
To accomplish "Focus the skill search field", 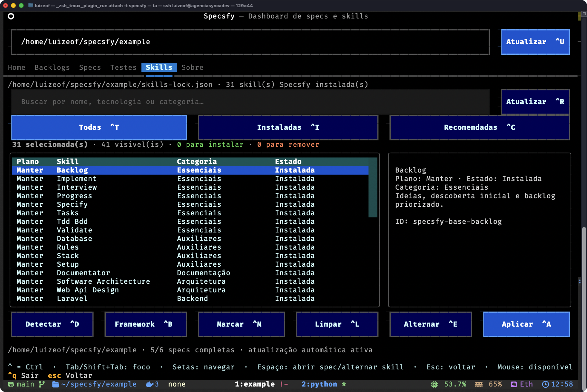I will tap(250, 102).
